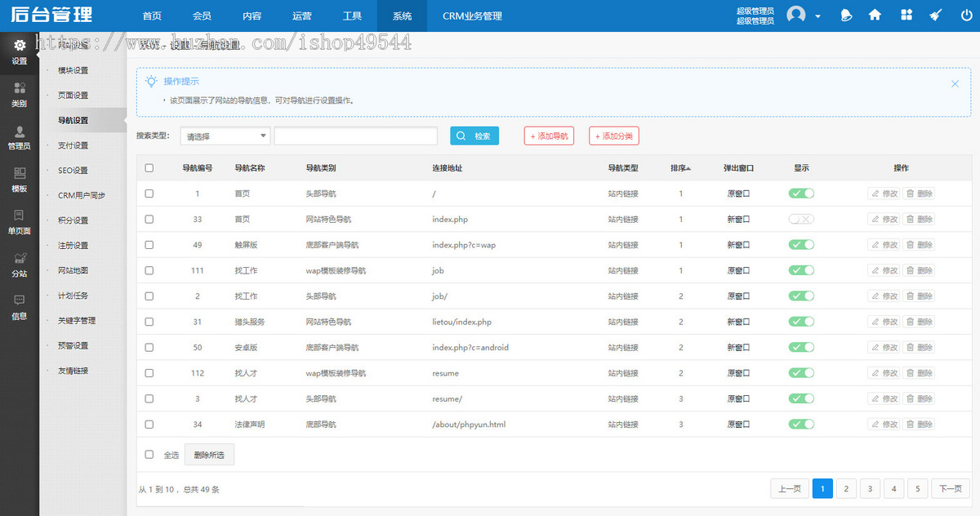Viewport: 980px width, 516px height.
Task: Click the broom clear-cache icon in top bar
Action: [x=935, y=15]
